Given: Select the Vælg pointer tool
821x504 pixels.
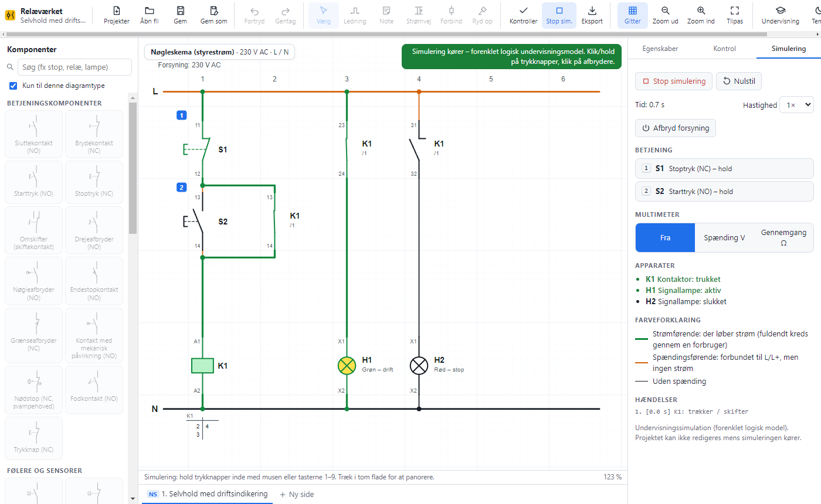Looking at the screenshot, I should 324,15.
